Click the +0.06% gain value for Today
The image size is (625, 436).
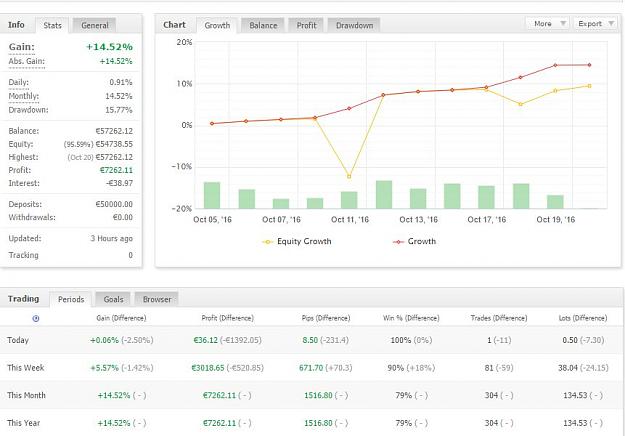pos(104,340)
